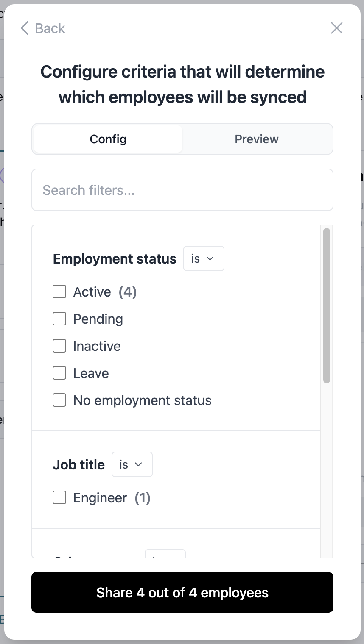Viewport: 364px width, 644px height.
Task: Click the Engineer label text
Action: pos(100,498)
